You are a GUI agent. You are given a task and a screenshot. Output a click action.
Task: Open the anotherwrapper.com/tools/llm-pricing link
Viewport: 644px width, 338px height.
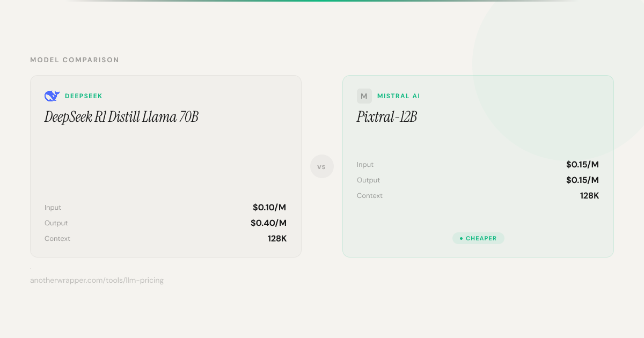click(x=97, y=280)
